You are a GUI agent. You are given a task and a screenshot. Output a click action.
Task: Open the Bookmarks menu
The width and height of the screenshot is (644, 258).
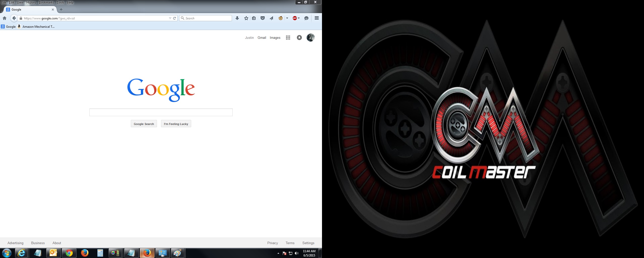(46, 3)
